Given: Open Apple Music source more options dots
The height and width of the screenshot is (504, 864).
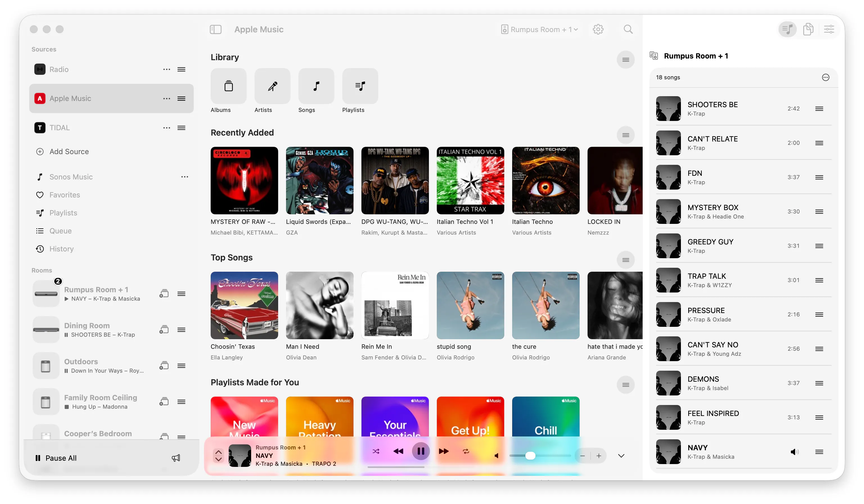Looking at the screenshot, I should click(166, 98).
